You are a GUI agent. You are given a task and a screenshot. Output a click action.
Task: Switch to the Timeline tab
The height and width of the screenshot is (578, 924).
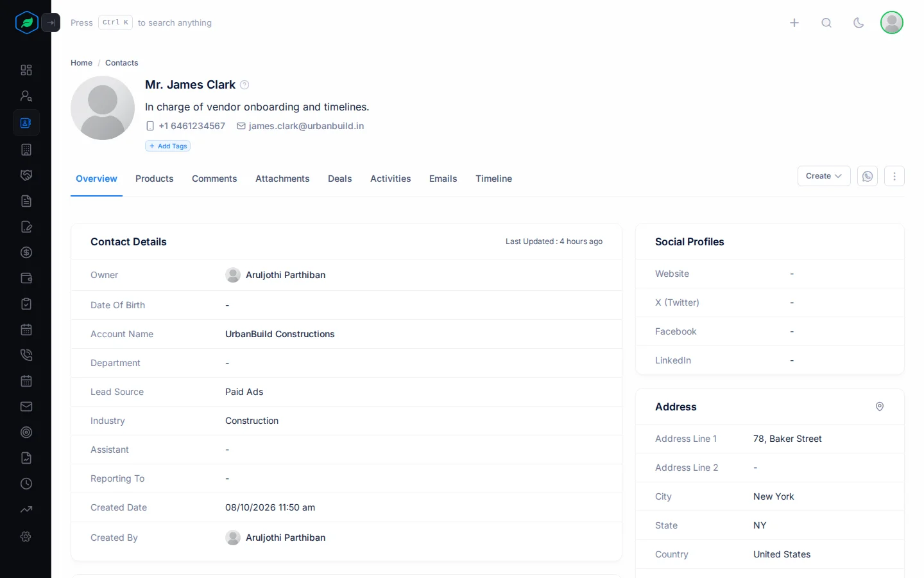(x=494, y=179)
